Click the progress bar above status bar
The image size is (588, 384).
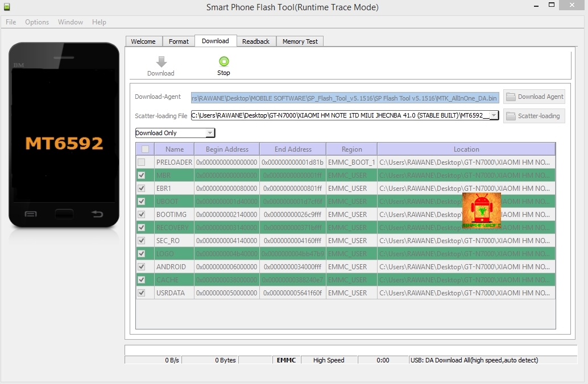tap(351, 350)
